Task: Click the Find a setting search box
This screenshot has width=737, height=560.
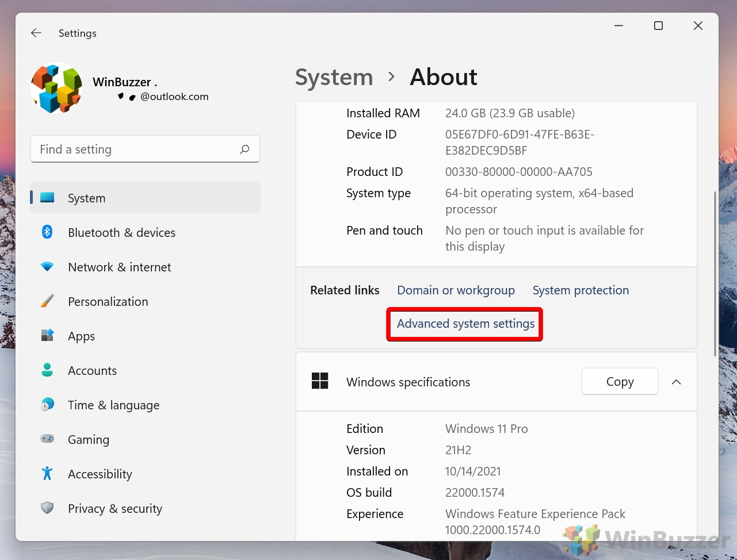Action: click(145, 149)
